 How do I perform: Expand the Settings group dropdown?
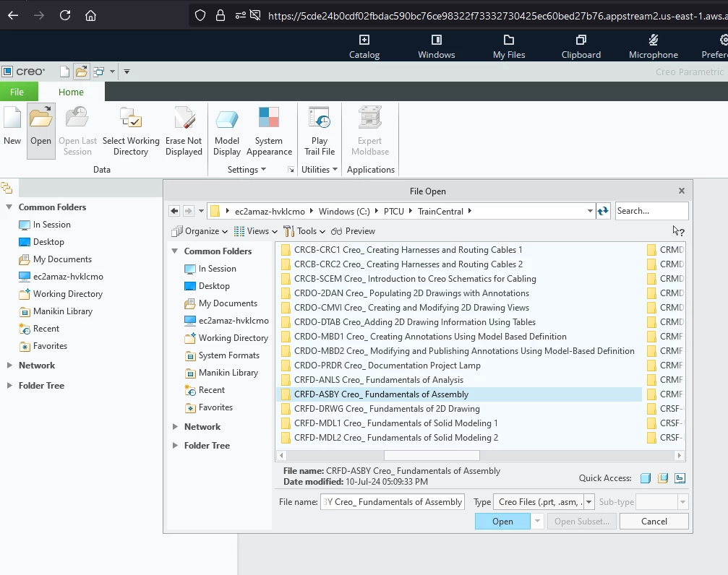point(247,170)
